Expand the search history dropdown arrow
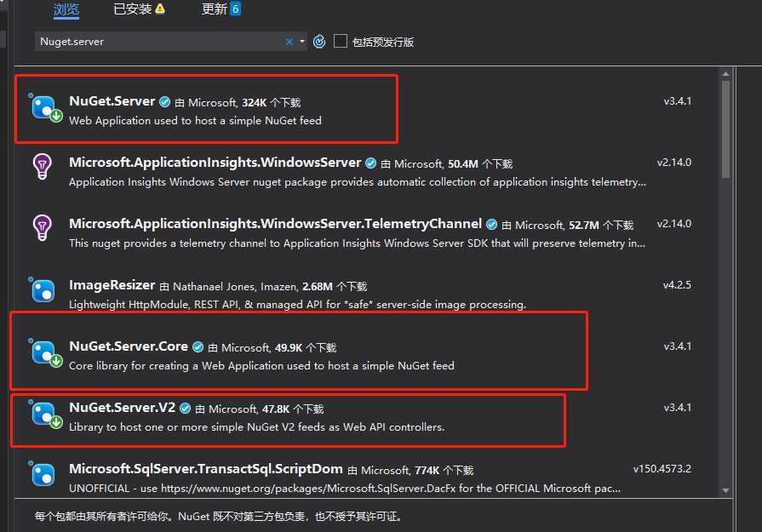Viewport: 762px width, 532px height. [302, 42]
